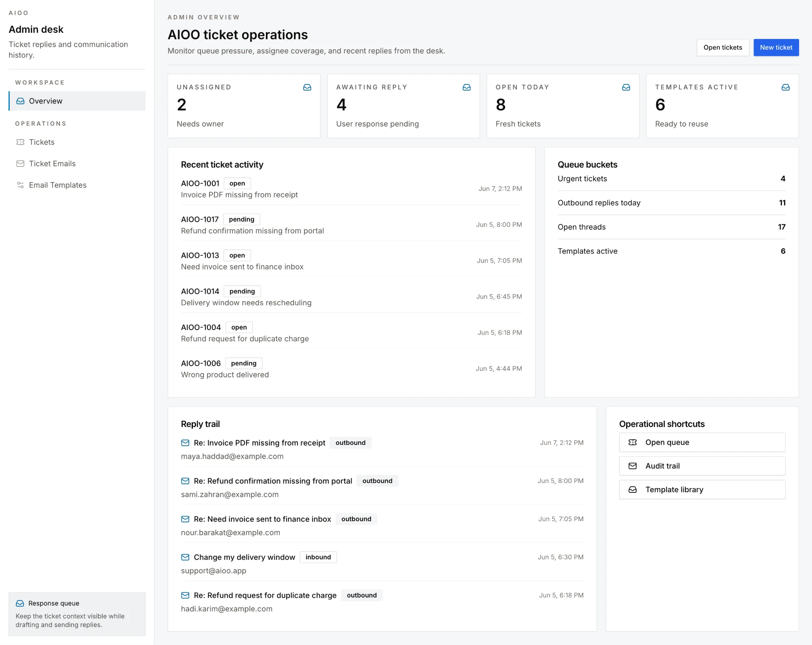Click the ticket icon on the Open queue shortcut

tap(633, 442)
